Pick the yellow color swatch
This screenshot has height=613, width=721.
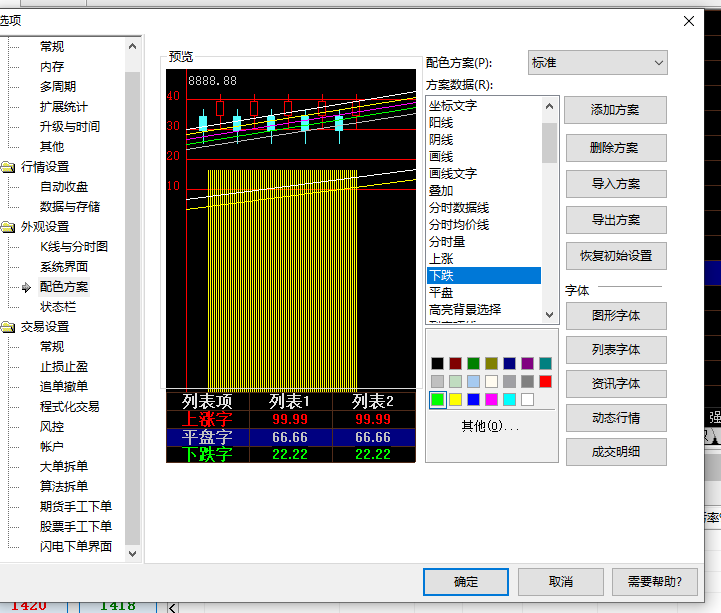coord(456,400)
